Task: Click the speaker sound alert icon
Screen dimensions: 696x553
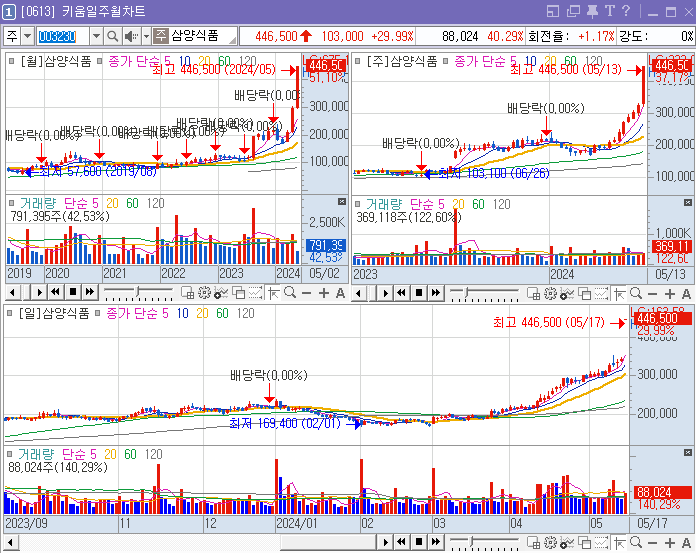Action: pyautogui.click(x=131, y=36)
